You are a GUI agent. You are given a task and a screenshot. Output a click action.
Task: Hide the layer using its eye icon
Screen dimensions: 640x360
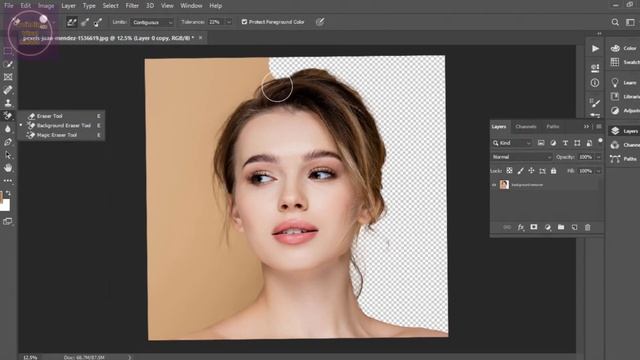(494, 185)
